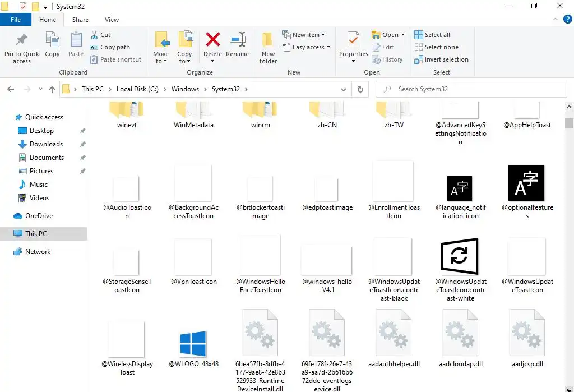Click the red Delete icon
Image resolution: width=574 pixels, height=392 pixels.
(x=212, y=40)
